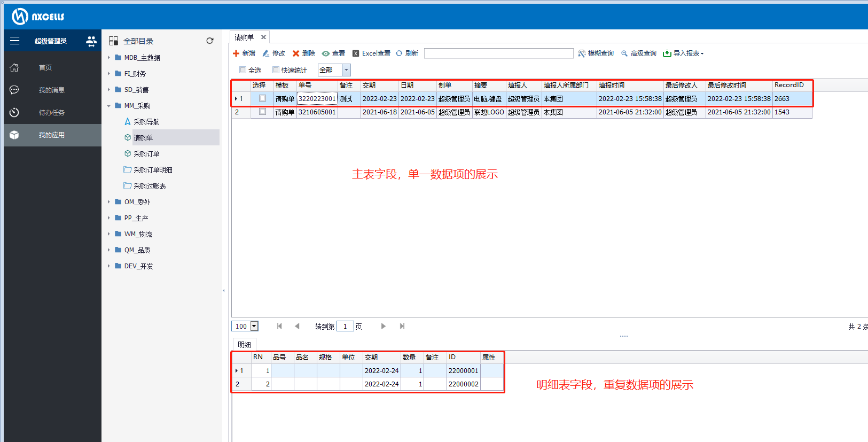Screen dimensions: 868x442
Task: Click the 删除 red X icon
Action: (x=296, y=53)
